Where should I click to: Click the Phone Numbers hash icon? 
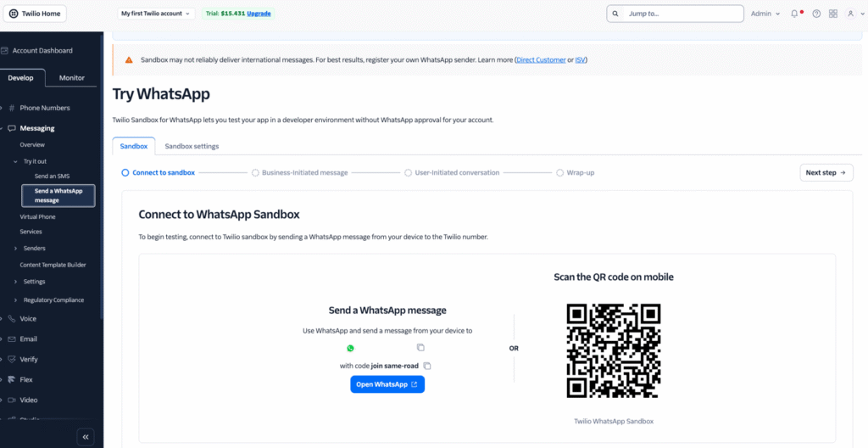click(12, 108)
